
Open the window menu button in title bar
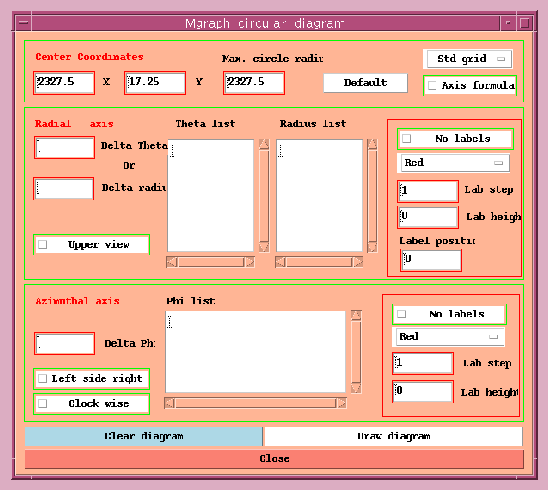coord(23,23)
